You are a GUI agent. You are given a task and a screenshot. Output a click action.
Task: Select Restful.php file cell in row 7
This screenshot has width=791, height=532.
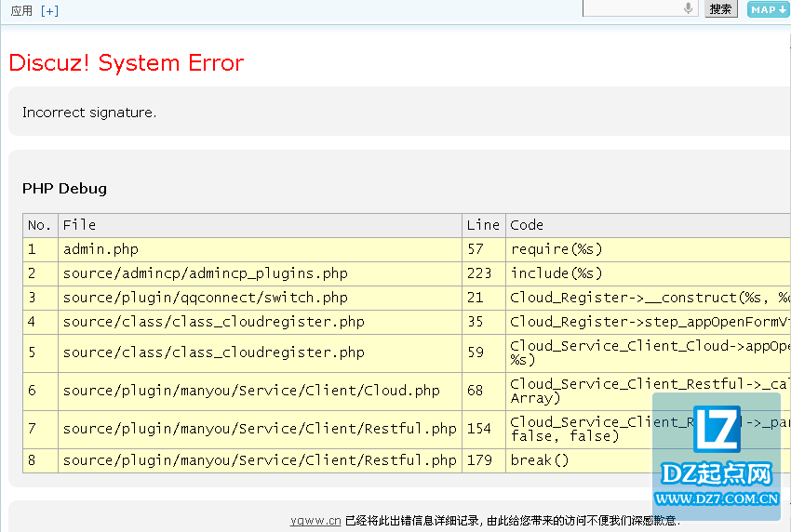click(x=260, y=430)
